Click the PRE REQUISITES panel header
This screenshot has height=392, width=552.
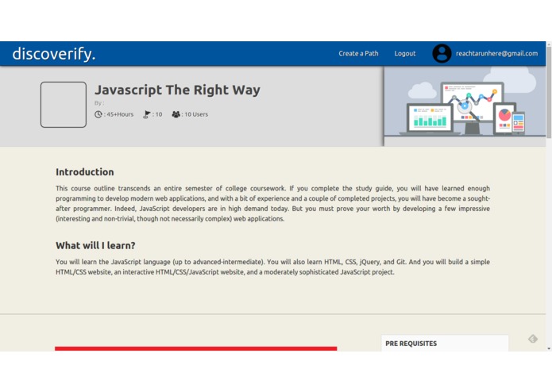point(411,344)
